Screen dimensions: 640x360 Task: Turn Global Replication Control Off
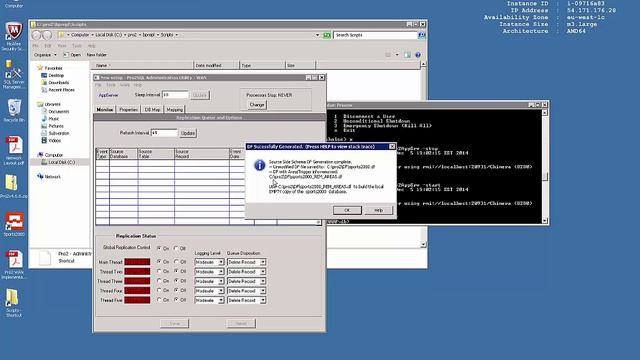tap(176, 248)
